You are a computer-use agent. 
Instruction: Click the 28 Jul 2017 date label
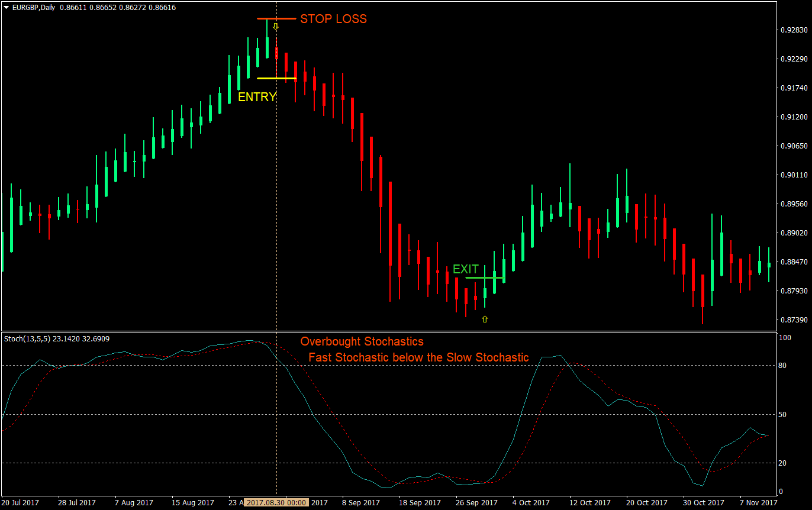pos(77,502)
